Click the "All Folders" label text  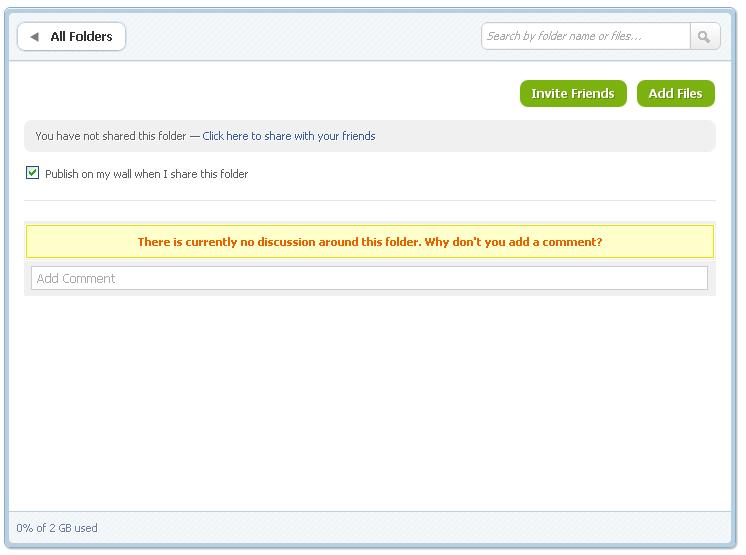(x=81, y=37)
